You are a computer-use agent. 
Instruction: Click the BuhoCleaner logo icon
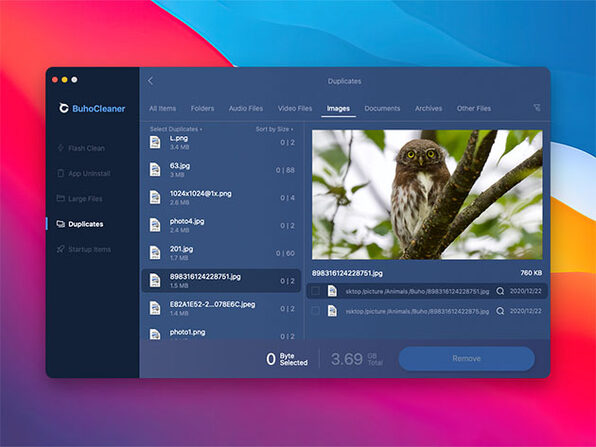[x=63, y=108]
